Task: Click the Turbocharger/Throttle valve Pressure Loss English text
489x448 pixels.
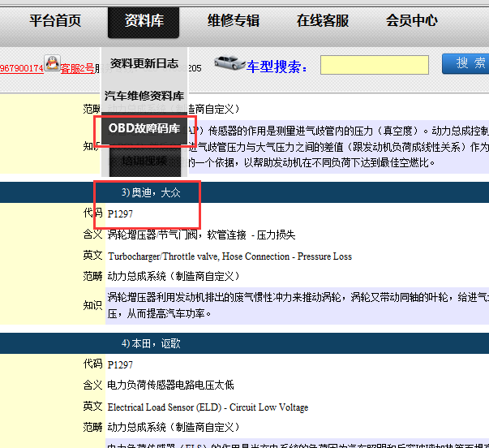Action: click(x=229, y=256)
